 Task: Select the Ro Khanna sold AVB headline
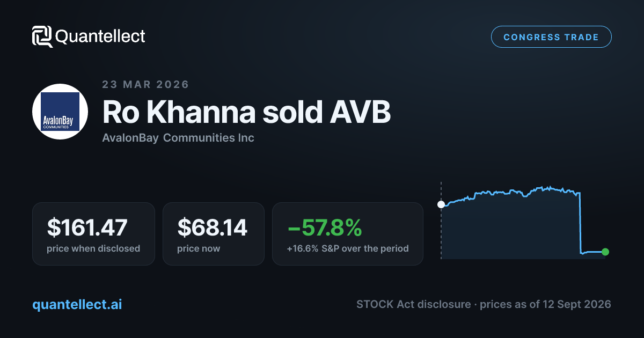(246, 112)
